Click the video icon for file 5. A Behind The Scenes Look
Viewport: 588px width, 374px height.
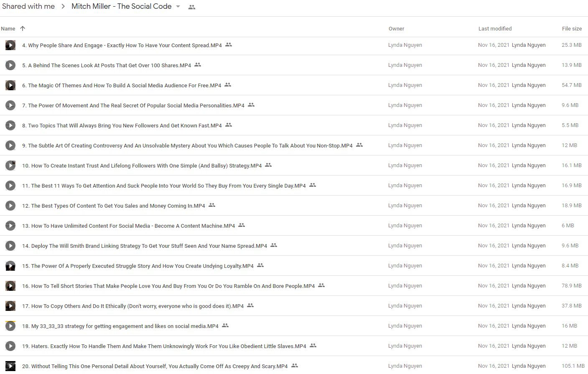click(10, 65)
